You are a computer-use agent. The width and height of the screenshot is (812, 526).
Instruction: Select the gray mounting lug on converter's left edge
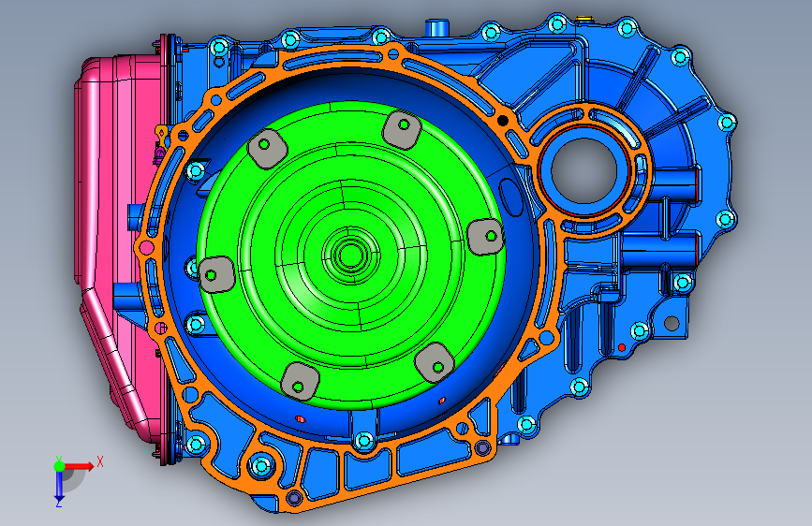216,274
